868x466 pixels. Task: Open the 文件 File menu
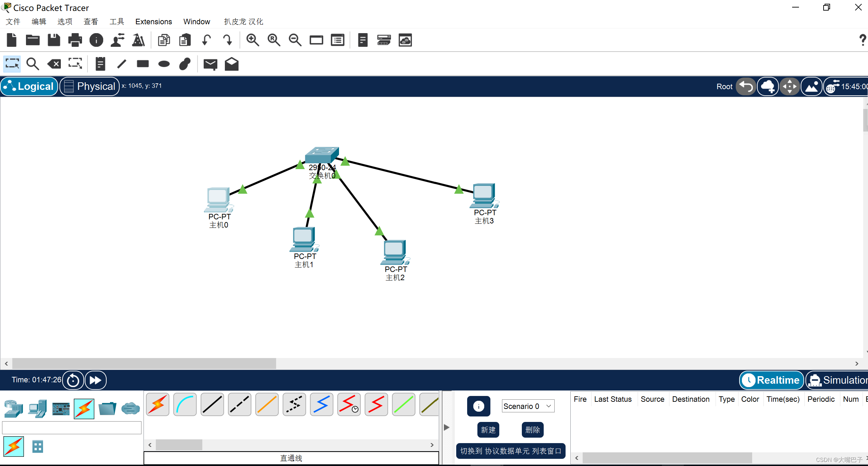pos(13,21)
